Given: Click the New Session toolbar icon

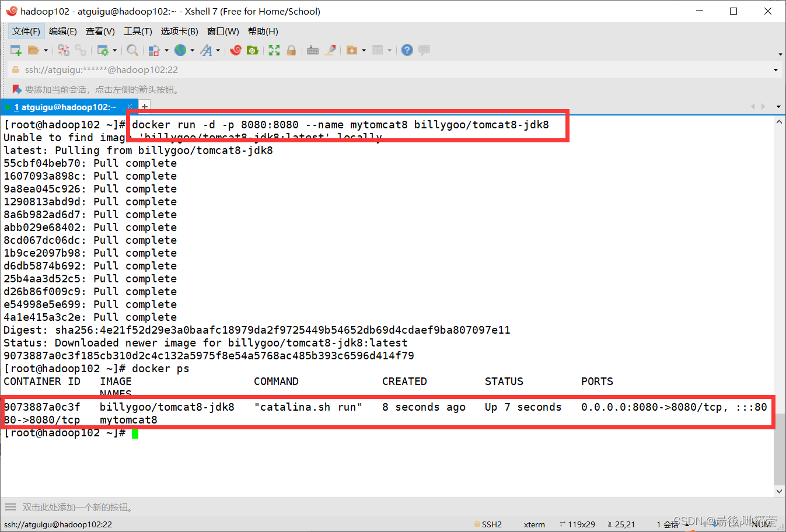Looking at the screenshot, I should pos(16,50).
